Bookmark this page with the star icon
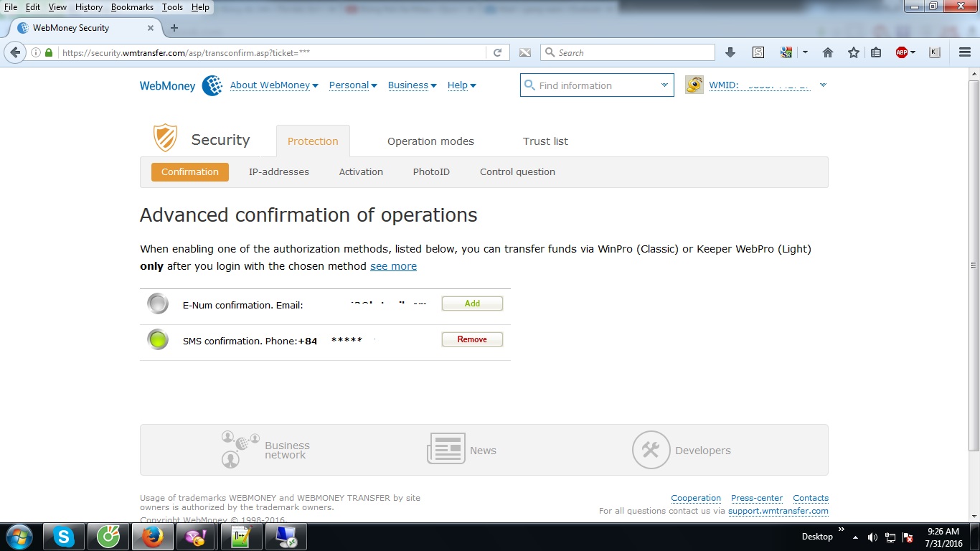 (853, 52)
